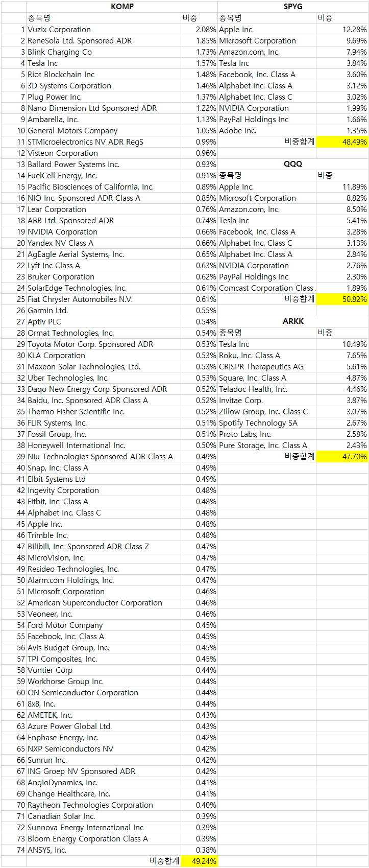
Task: Click Teladoc Health, Inc. cell
Action: (x=267, y=389)
